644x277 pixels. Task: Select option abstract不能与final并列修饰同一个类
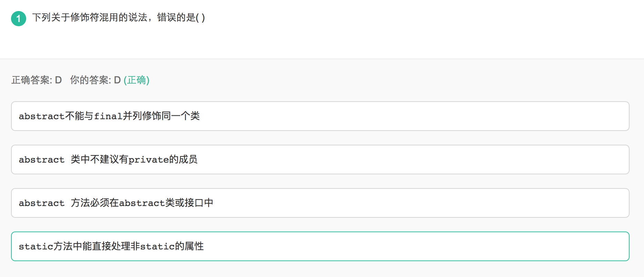pyautogui.click(x=320, y=116)
